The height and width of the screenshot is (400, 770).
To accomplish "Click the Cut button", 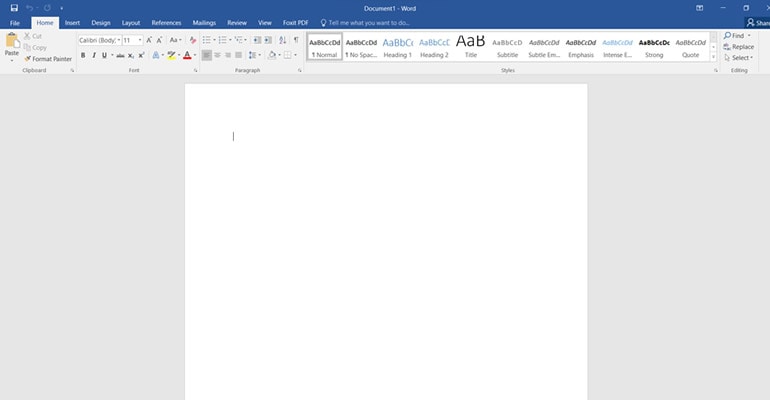I will [33, 36].
